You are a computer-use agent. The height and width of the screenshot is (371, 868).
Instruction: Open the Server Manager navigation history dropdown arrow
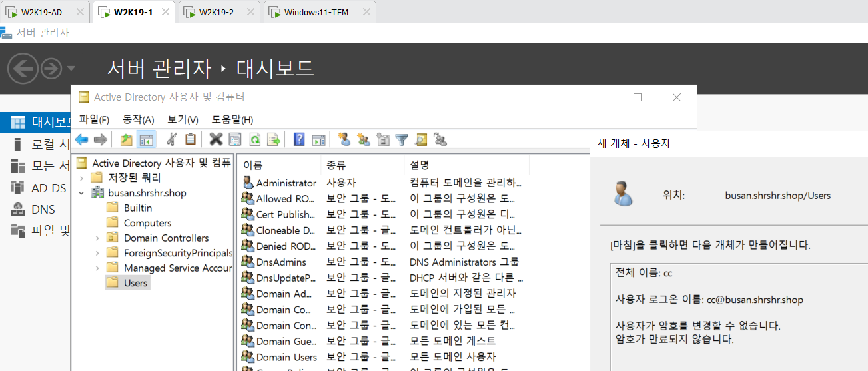(71, 68)
